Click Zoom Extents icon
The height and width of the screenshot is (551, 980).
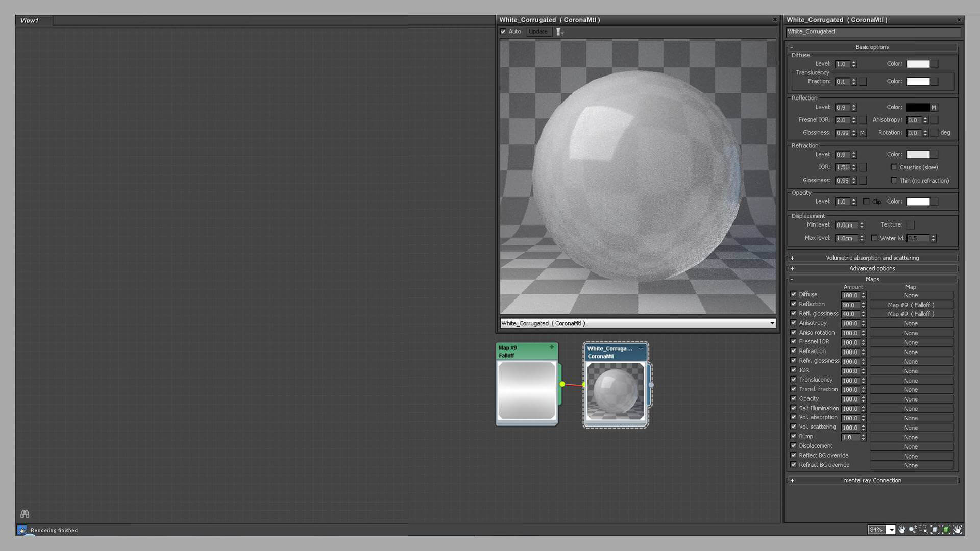pyautogui.click(x=935, y=529)
